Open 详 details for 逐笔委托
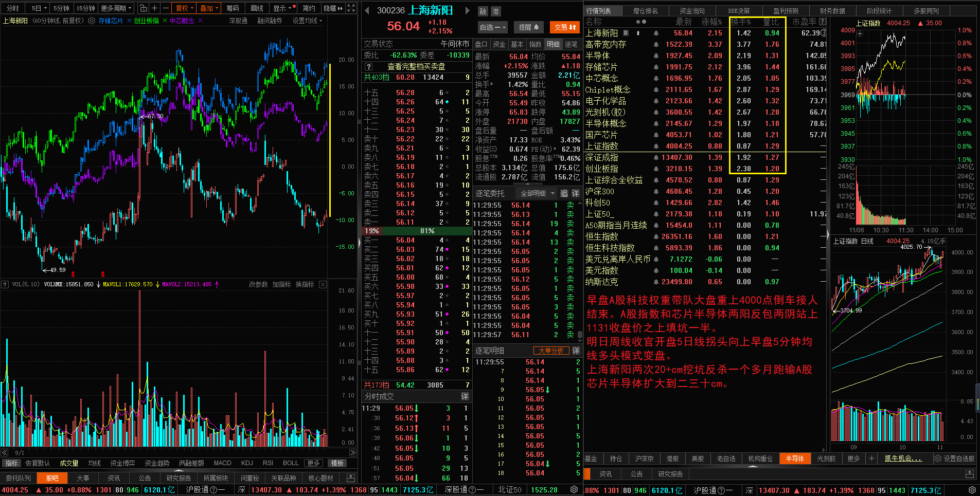980x496 pixels. click(x=576, y=193)
